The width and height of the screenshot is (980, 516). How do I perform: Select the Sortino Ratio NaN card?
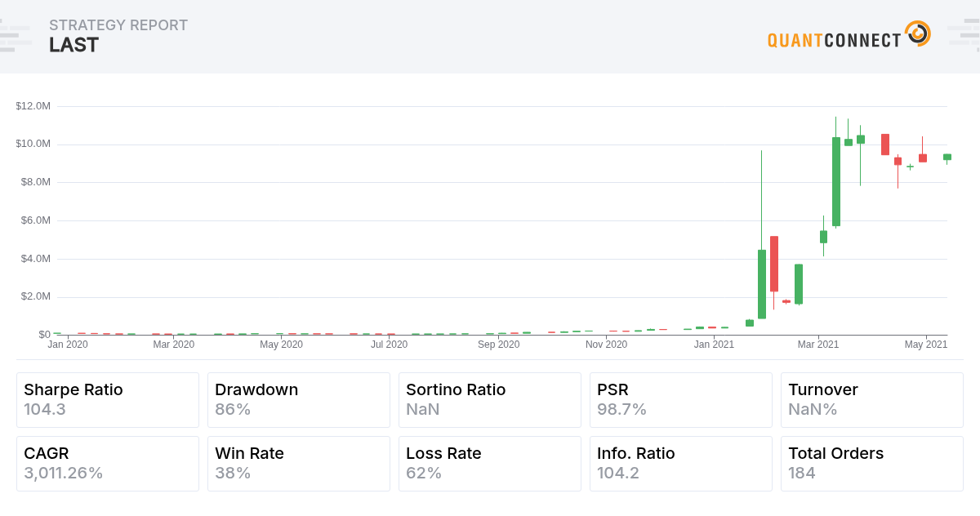tap(490, 400)
